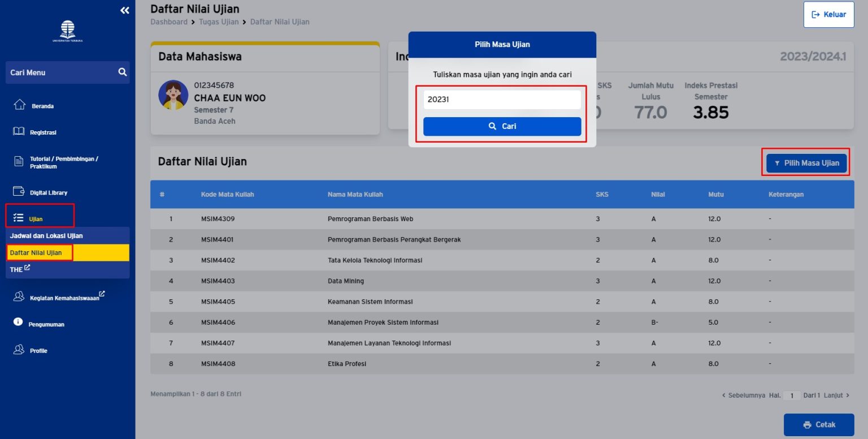Click the Cetak print button
This screenshot has height=439, width=868.
(818, 424)
